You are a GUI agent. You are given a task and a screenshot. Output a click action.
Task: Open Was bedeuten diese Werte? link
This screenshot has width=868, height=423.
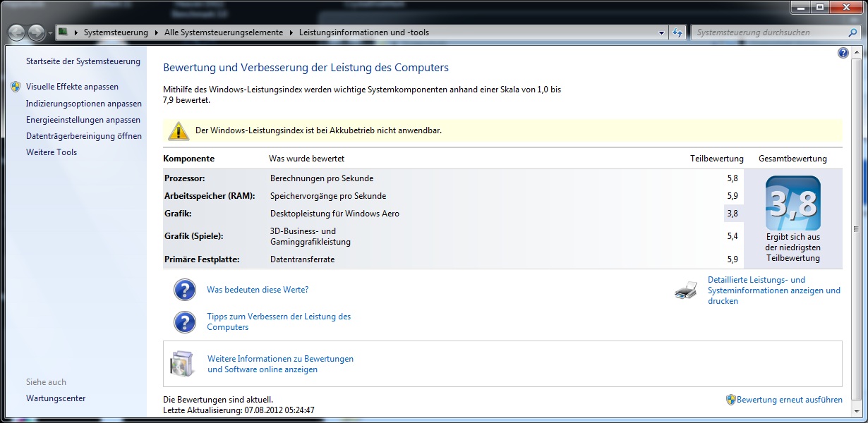pos(258,290)
